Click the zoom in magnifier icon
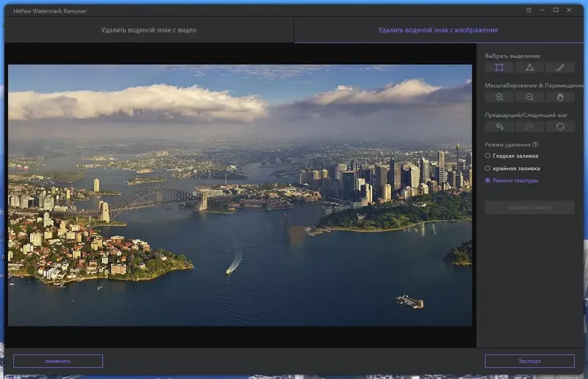The image size is (588, 379). point(499,97)
